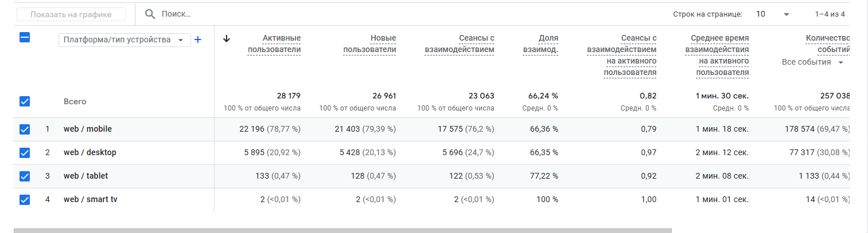Image resolution: width=868 pixels, height=233 pixels.
Task: Click the horizontal scrollbar at bottom
Action: 342,231
